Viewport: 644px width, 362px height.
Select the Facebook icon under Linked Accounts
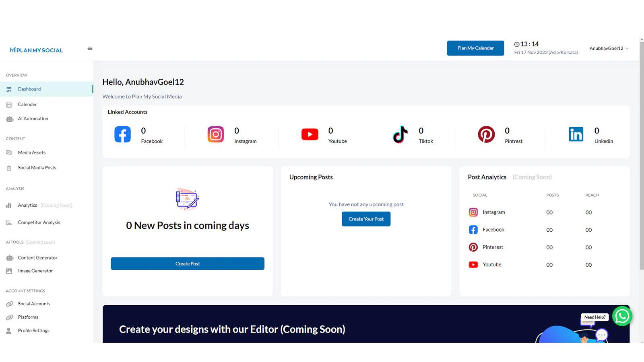(122, 134)
